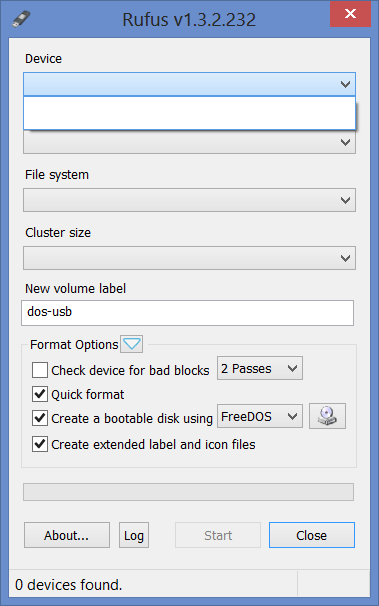Expand the dropdown below the Device list
This screenshot has height=606, width=379.
[189, 142]
